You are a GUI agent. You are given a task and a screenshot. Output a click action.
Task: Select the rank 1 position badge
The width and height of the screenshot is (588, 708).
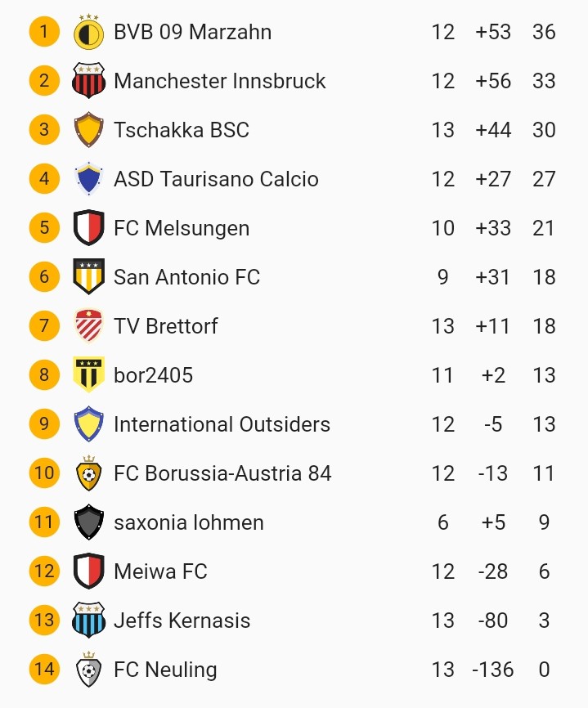tap(44, 32)
